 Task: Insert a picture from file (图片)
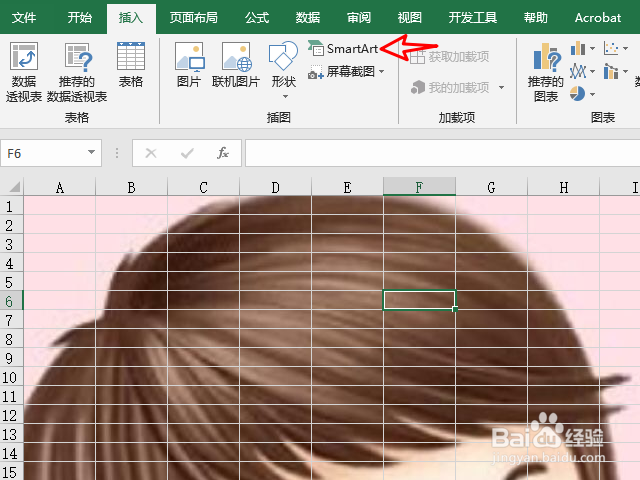point(189,64)
